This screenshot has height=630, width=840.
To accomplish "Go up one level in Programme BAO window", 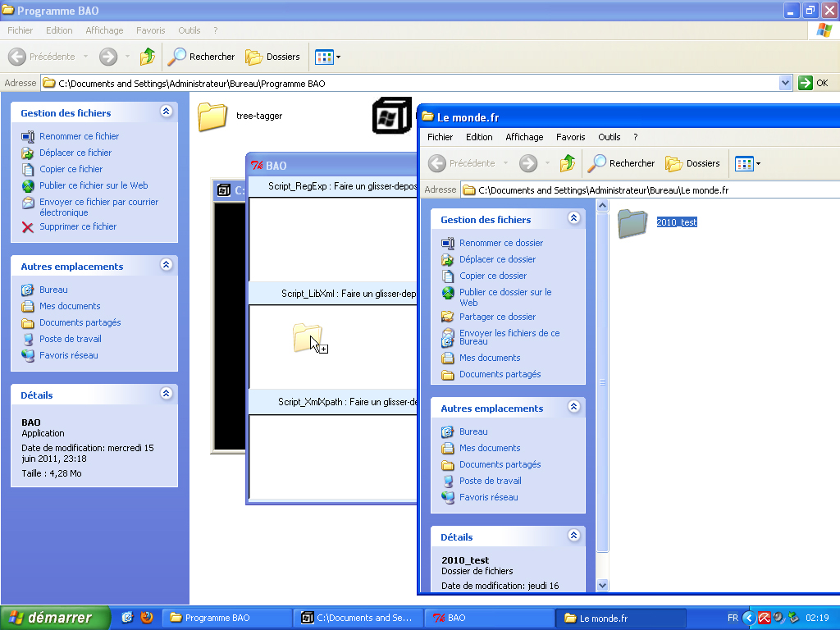I will coord(148,57).
